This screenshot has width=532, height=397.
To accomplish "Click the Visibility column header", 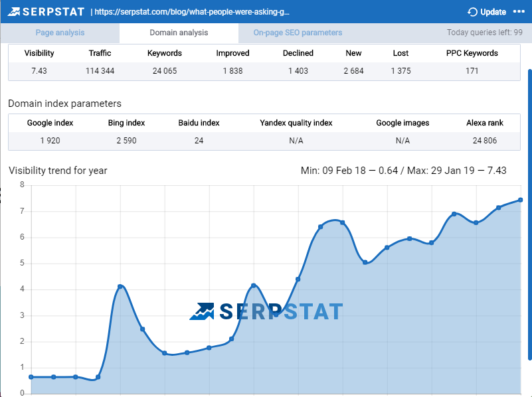I will (x=39, y=53).
